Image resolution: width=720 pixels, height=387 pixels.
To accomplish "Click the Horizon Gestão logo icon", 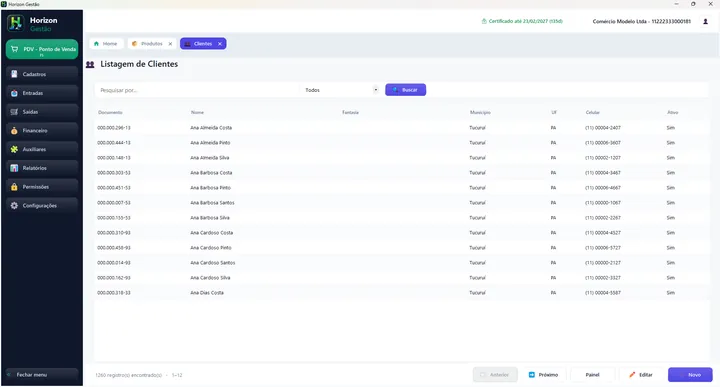I will point(15,23).
